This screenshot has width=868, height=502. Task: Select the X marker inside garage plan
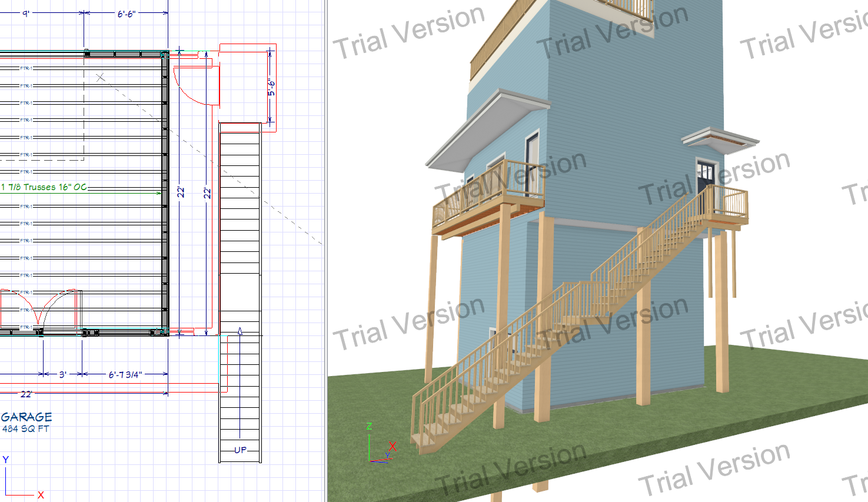click(x=101, y=77)
